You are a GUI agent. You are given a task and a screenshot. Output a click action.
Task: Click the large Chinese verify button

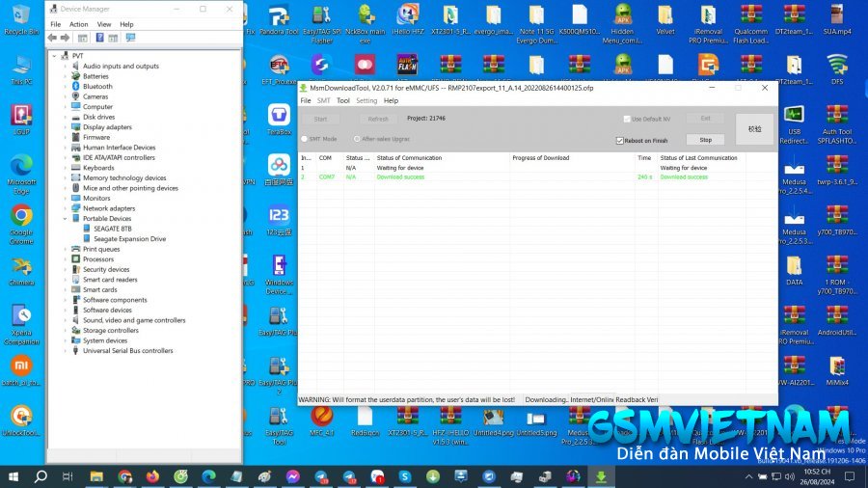754,129
